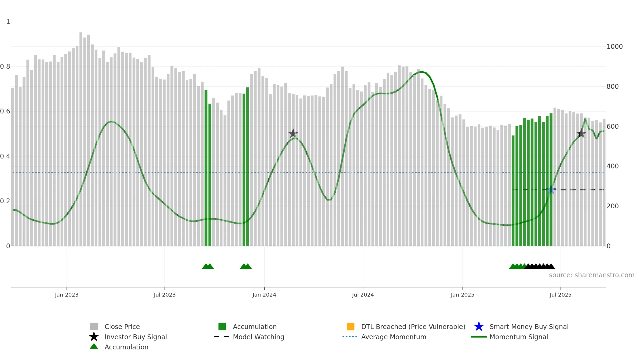The image size is (644, 362).
Task: Click the orange DTL Breached legend swatch
Action: pyautogui.click(x=350, y=327)
